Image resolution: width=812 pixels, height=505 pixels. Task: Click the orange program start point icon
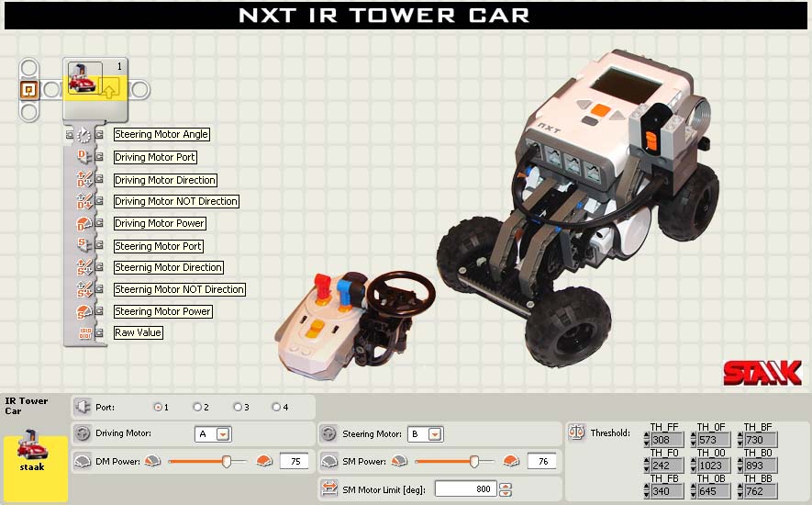[x=29, y=90]
